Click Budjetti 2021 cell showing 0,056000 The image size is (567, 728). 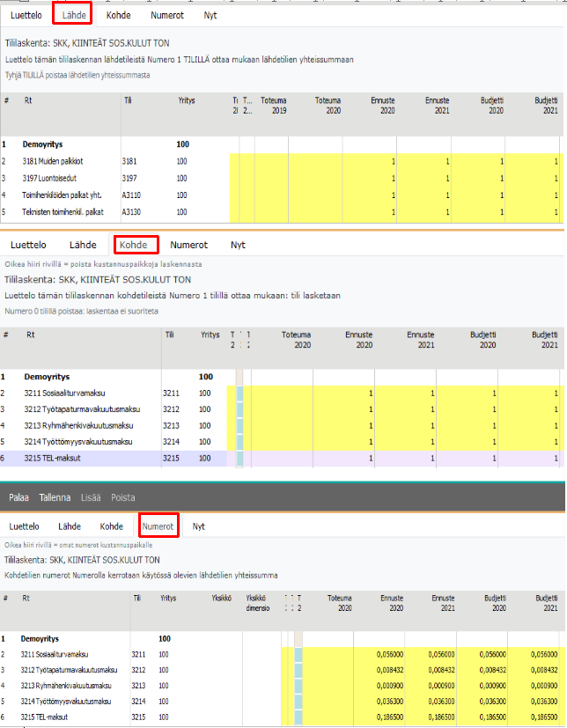tap(539, 654)
